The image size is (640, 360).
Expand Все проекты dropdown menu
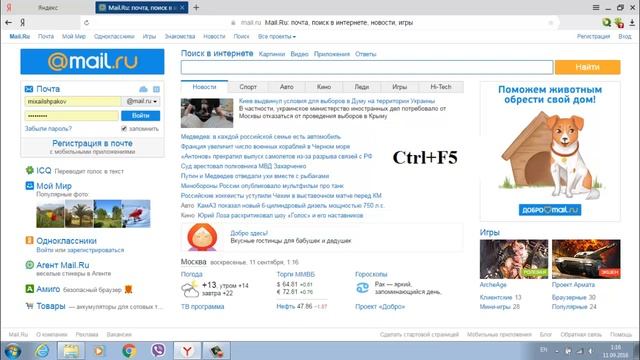click(x=277, y=36)
